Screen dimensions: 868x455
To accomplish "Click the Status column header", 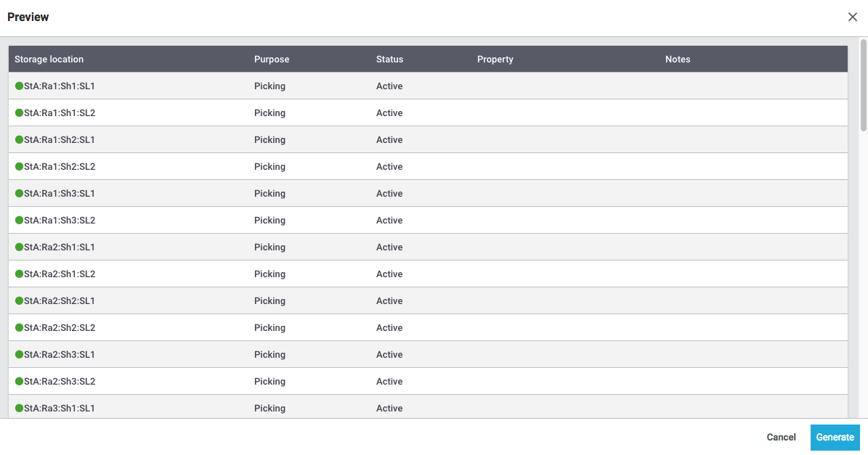I will (x=389, y=60).
